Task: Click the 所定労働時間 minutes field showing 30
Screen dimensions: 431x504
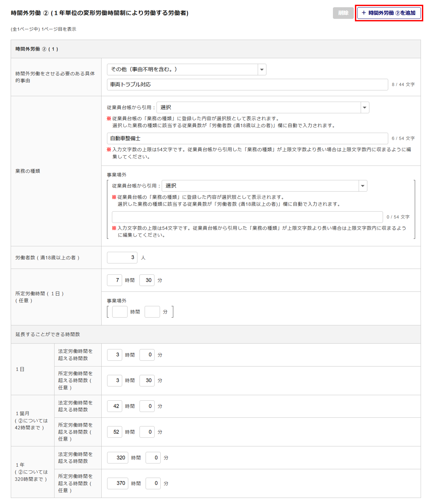Action: click(x=147, y=280)
